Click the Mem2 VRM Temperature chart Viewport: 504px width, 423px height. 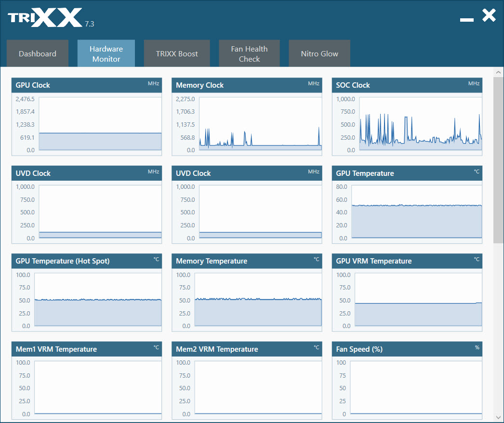[258, 387]
